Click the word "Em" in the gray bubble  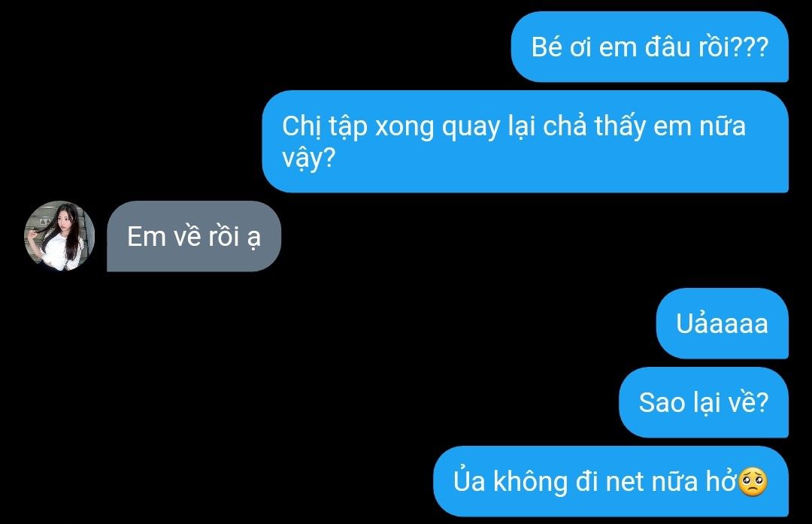tap(147, 237)
